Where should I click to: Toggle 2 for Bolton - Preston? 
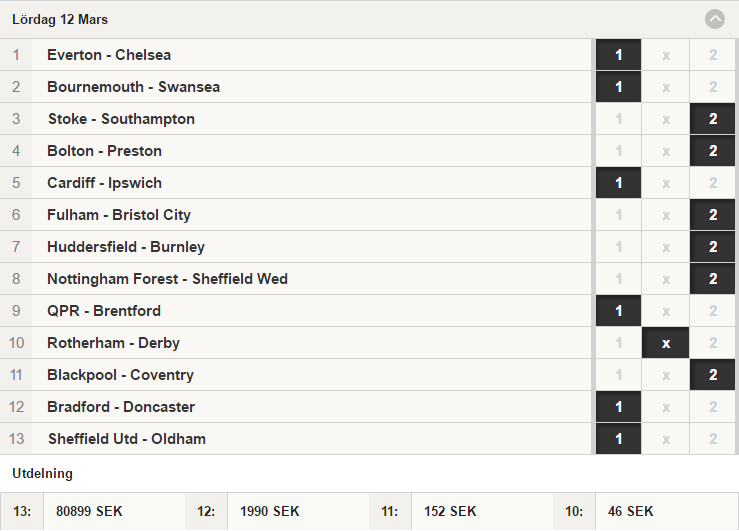pyautogui.click(x=713, y=151)
